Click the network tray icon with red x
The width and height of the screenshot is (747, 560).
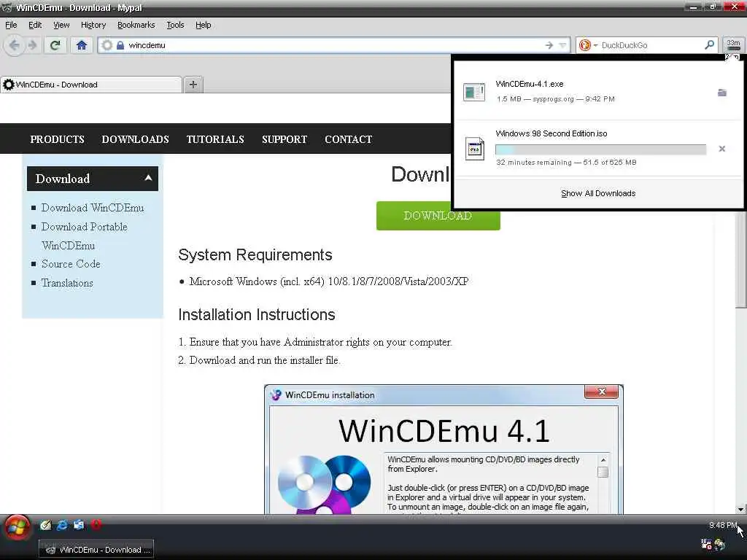[706, 544]
